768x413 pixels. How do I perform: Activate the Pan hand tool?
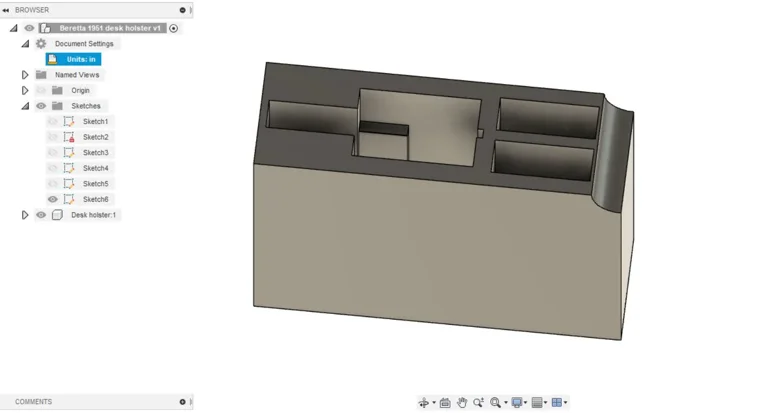(462, 402)
